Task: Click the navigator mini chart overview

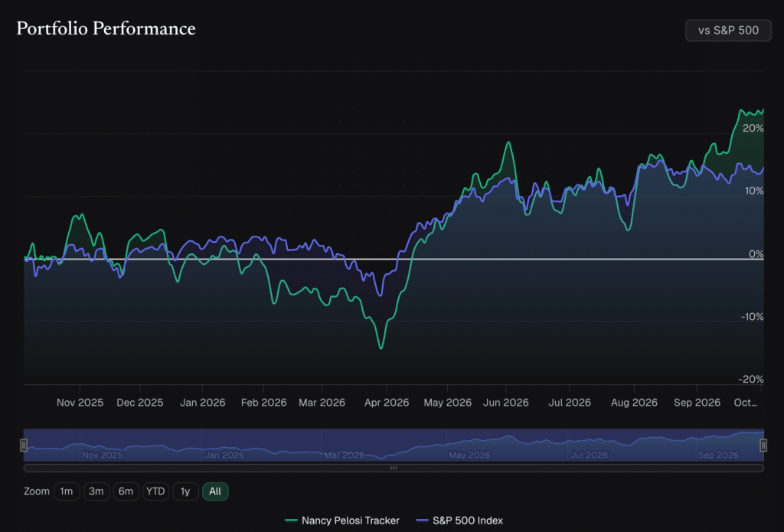Action: tap(394, 445)
